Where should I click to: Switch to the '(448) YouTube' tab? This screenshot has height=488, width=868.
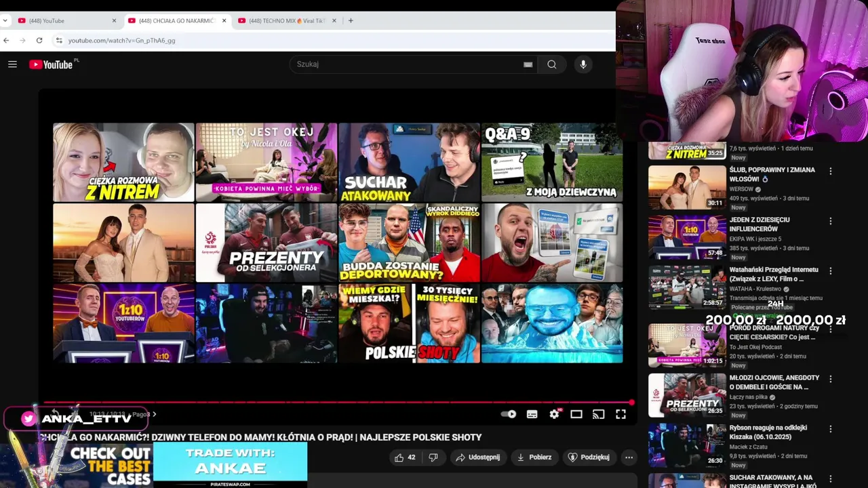point(66,20)
